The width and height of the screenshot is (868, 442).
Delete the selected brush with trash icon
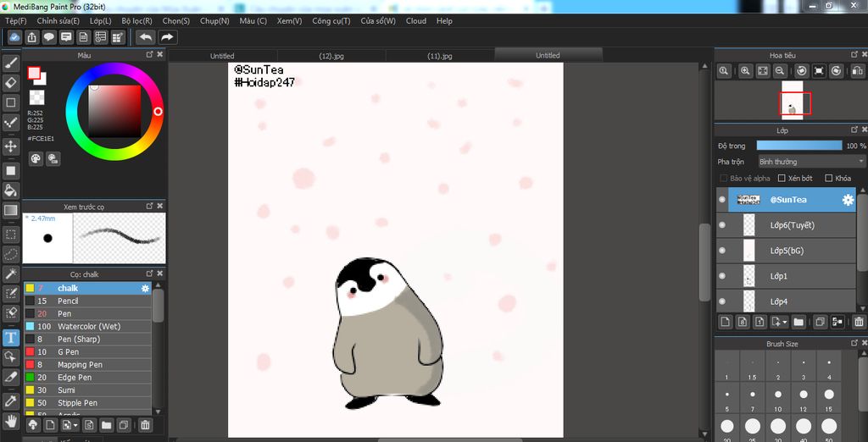(x=144, y=425)
